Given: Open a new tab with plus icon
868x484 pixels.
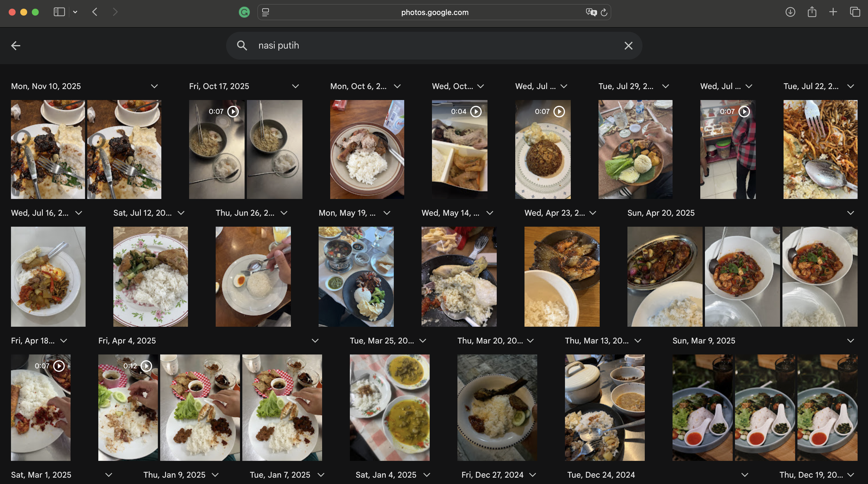Looking at the screenshot, I should point(833,12).
